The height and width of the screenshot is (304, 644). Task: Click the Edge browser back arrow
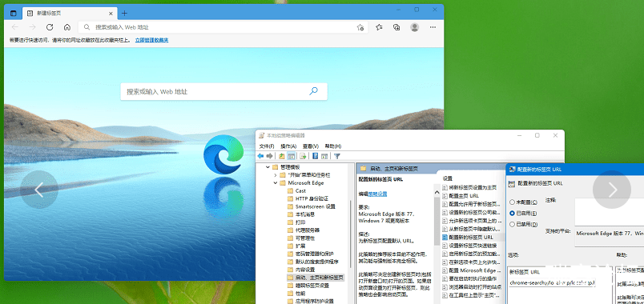pos(15,27)
